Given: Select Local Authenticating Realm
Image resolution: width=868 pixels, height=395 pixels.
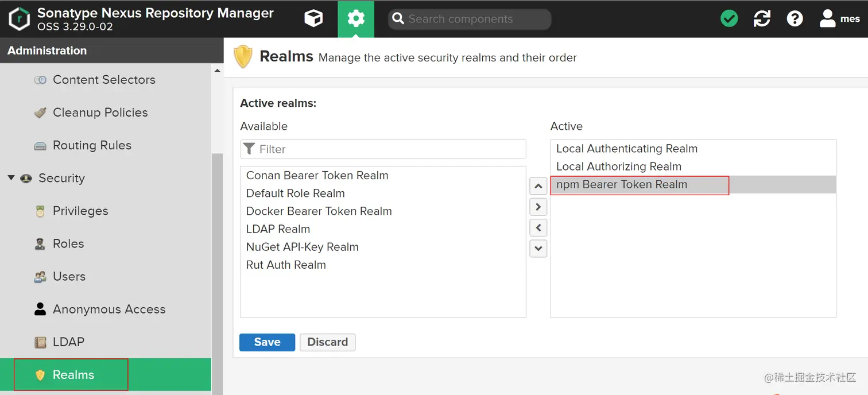Looking at the screenshot, I should (x=693, y=149).
